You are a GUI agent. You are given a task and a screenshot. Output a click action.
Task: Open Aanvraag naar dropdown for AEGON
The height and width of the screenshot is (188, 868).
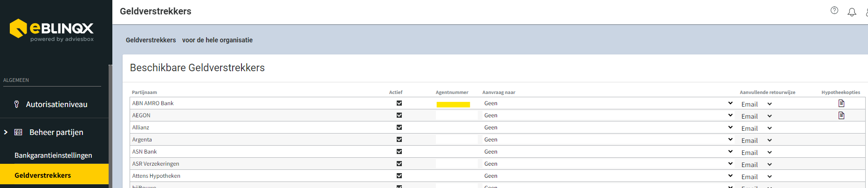608,115
